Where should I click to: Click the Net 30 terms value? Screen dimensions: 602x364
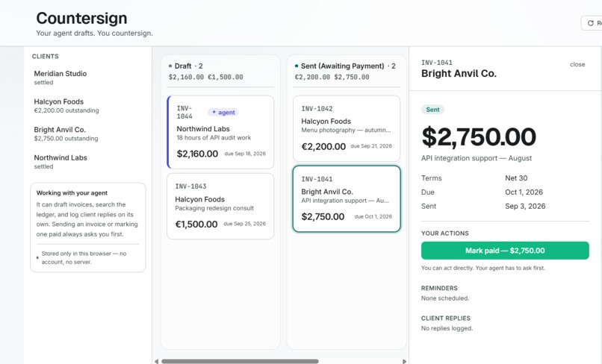coord(516,178)
